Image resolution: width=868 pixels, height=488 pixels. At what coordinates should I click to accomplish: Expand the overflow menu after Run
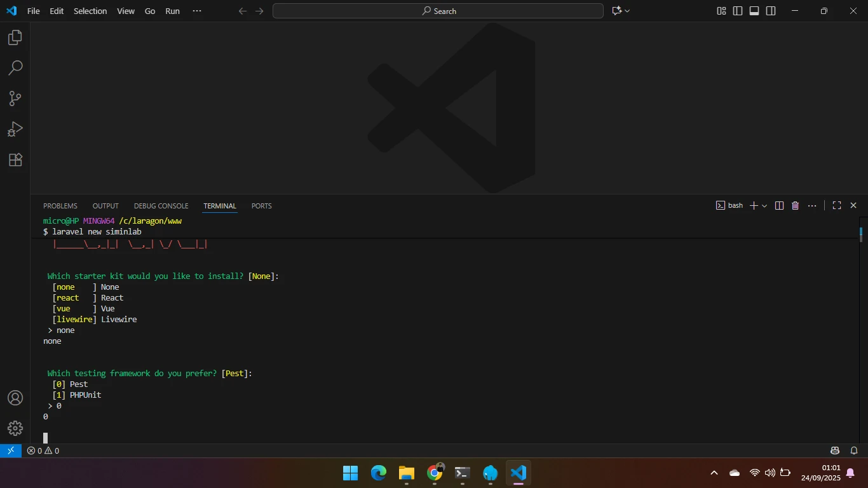(196, 11)
